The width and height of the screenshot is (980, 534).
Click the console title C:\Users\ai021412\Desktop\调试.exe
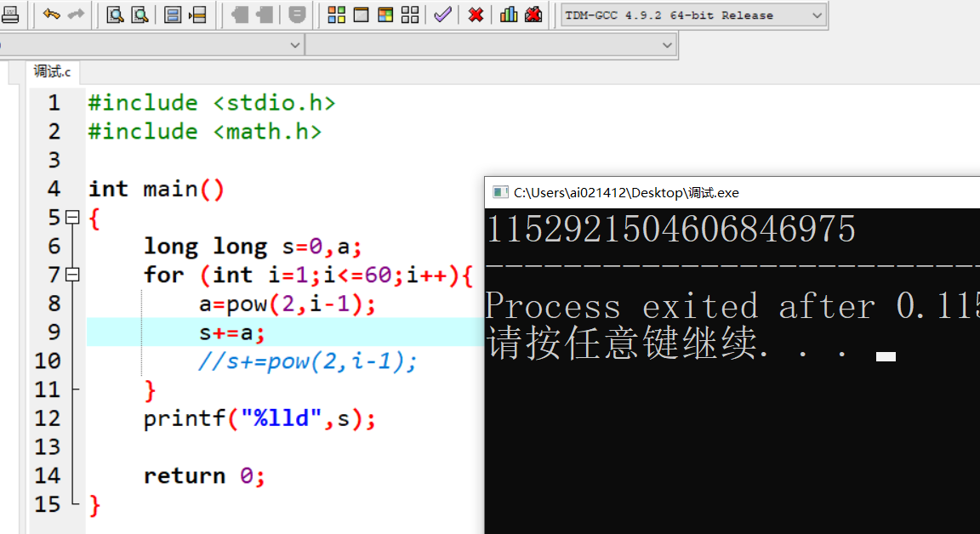pyautogui.click(x=626, y=193)
